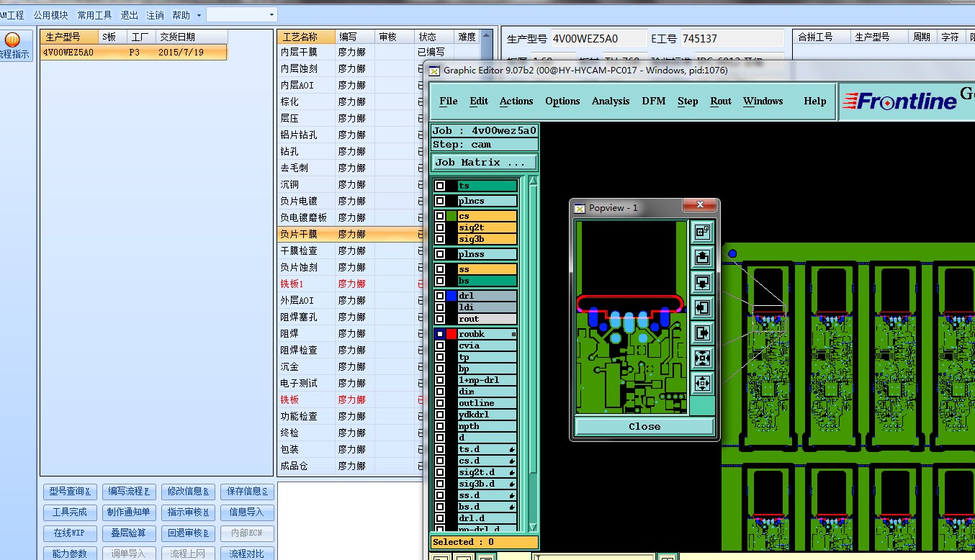
Task: Click the Popview pan left arrow icon
Action: [x=702, y=307]
